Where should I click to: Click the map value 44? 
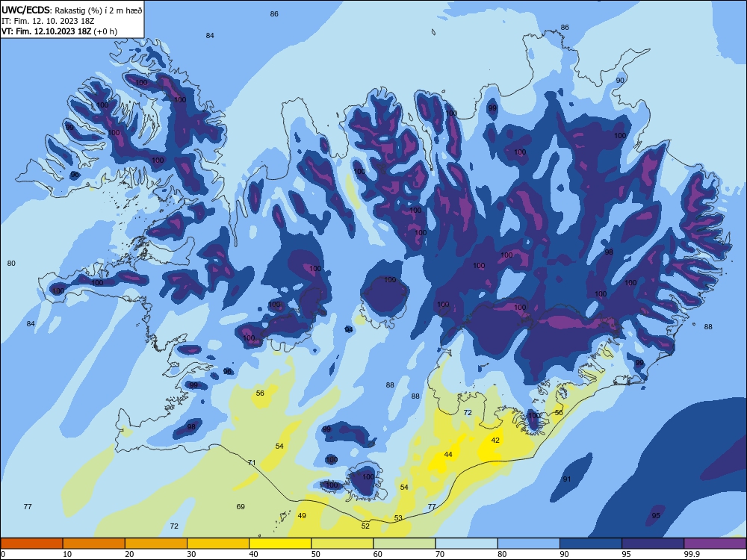click(448, 454)
